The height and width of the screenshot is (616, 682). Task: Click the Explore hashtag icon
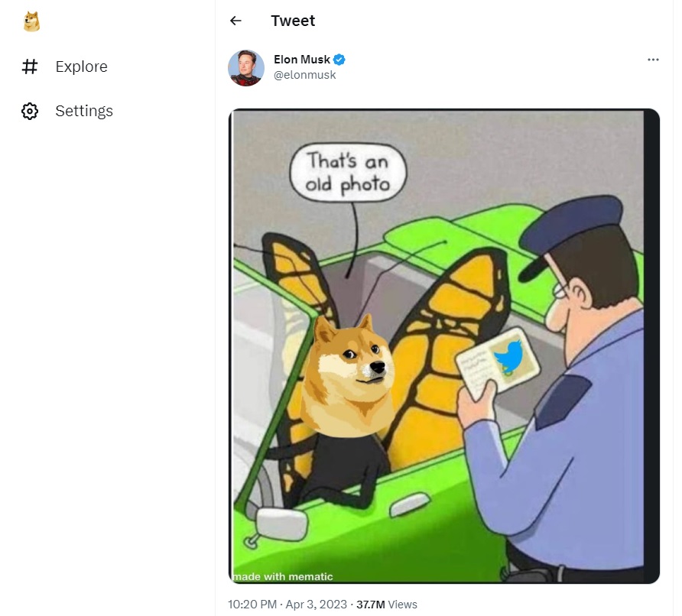click(x=30, y=66)
